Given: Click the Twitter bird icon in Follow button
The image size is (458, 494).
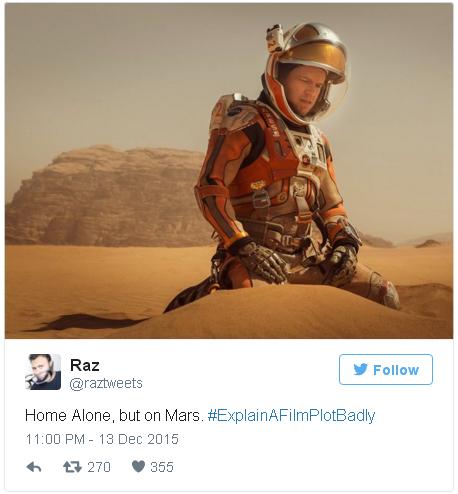Looking at the screenshot, I should (x=360, y=370).
